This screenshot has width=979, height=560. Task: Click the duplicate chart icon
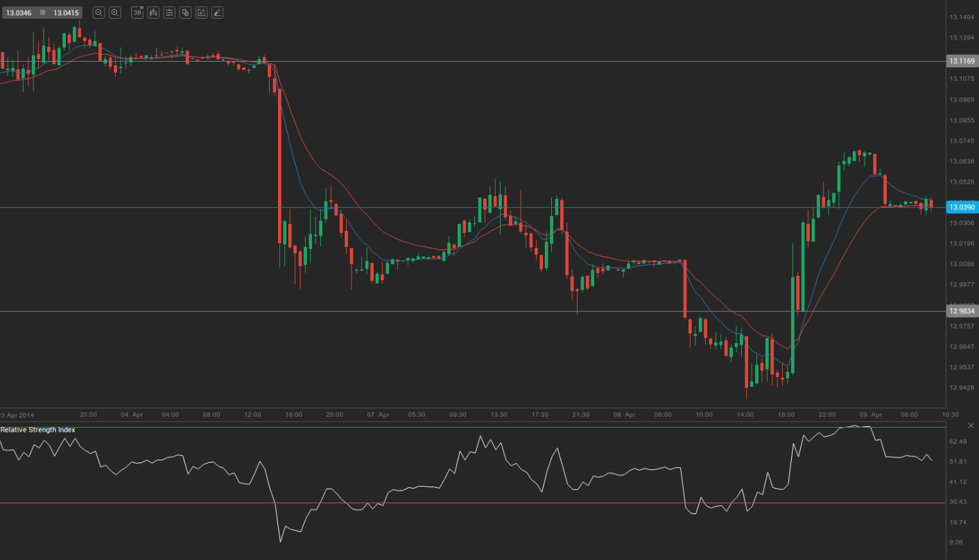pyautogui.click(x=185, y=12)
